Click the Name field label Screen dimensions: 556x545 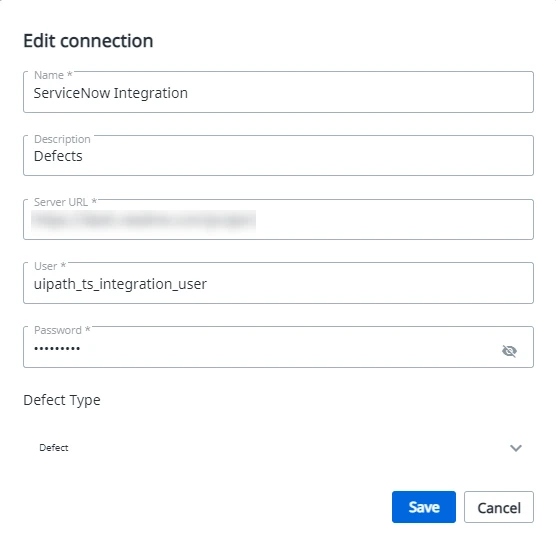[53, 75]
